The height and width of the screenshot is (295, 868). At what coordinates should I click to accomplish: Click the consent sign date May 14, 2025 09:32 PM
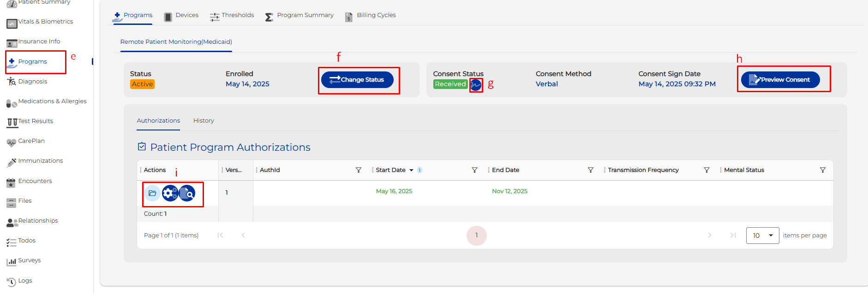(677, 84)
